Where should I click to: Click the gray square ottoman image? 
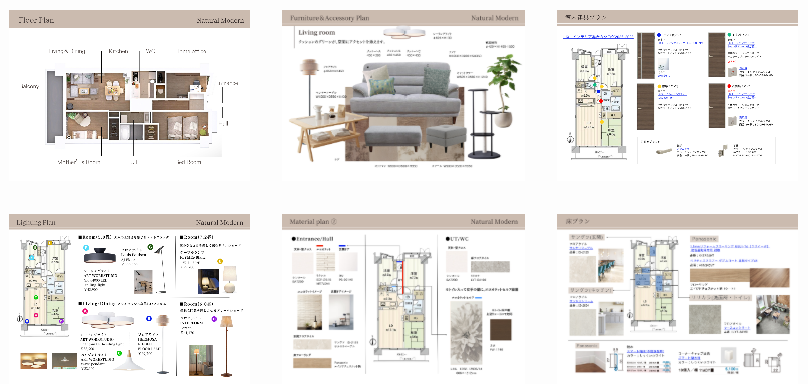tap(446, 137)
